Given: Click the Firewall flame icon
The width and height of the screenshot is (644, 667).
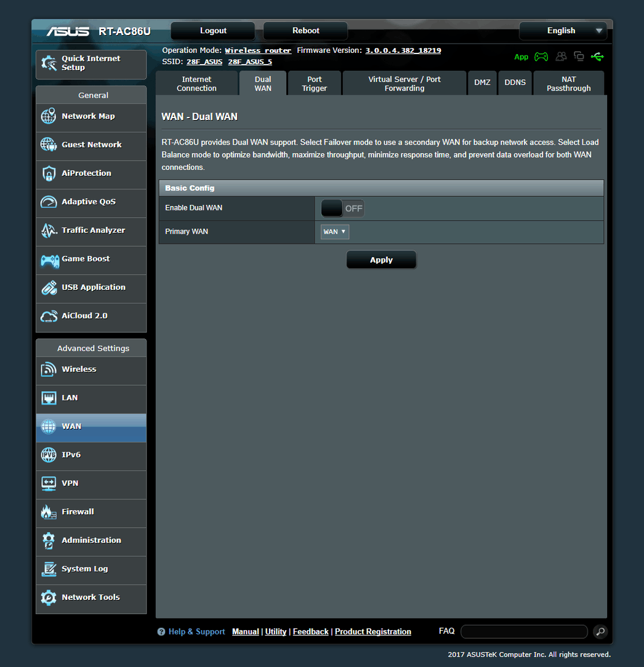Looking at the screenshot, I should (49, 512).
